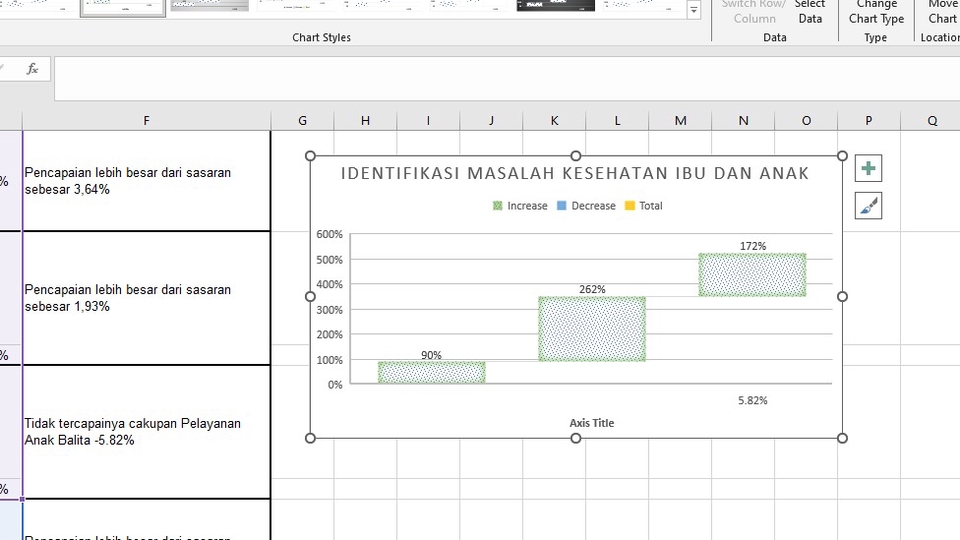Viewport: 960px width, 540px height.
Task: Open the Chart Elements plus button
Action: pyautogui.click(x=868, y=168)
